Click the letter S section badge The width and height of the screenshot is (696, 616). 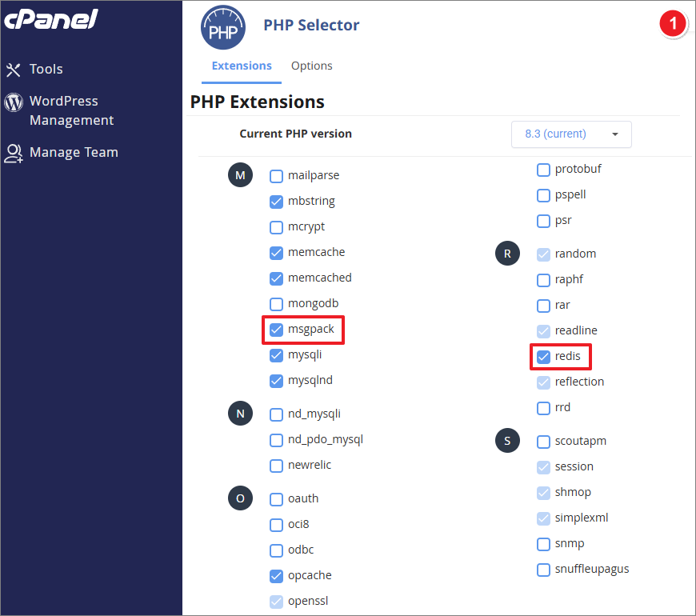(507, 441)
